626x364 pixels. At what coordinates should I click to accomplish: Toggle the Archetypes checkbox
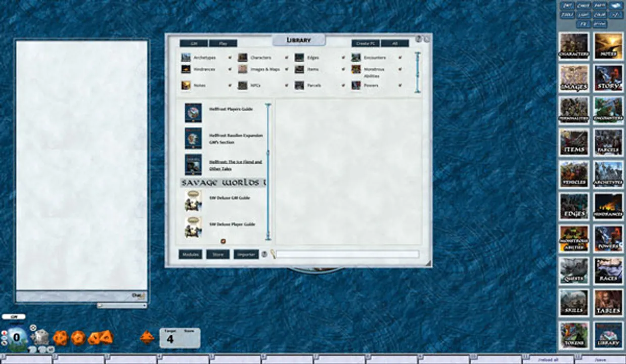click(x=230, y=58)
